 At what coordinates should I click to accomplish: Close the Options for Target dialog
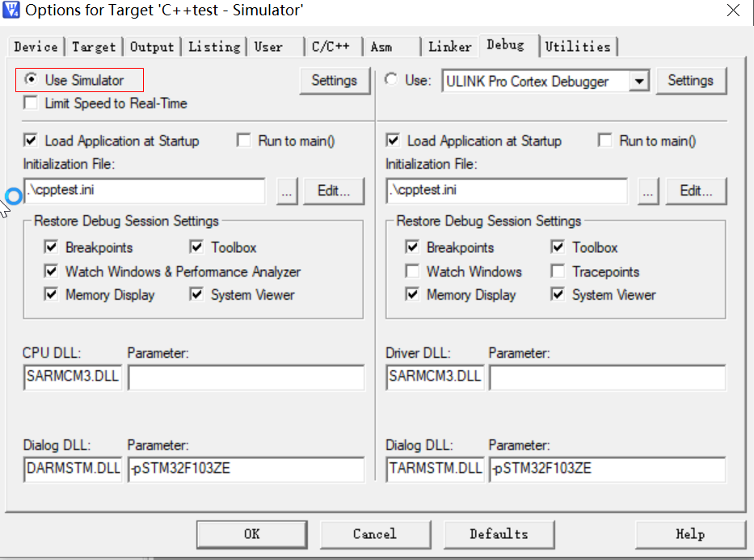click(x=733, y=10)
